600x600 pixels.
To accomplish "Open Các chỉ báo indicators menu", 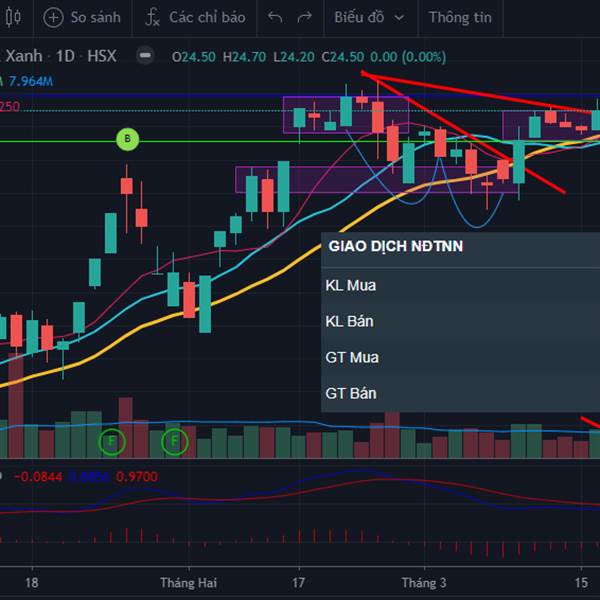I will (207, 18).
